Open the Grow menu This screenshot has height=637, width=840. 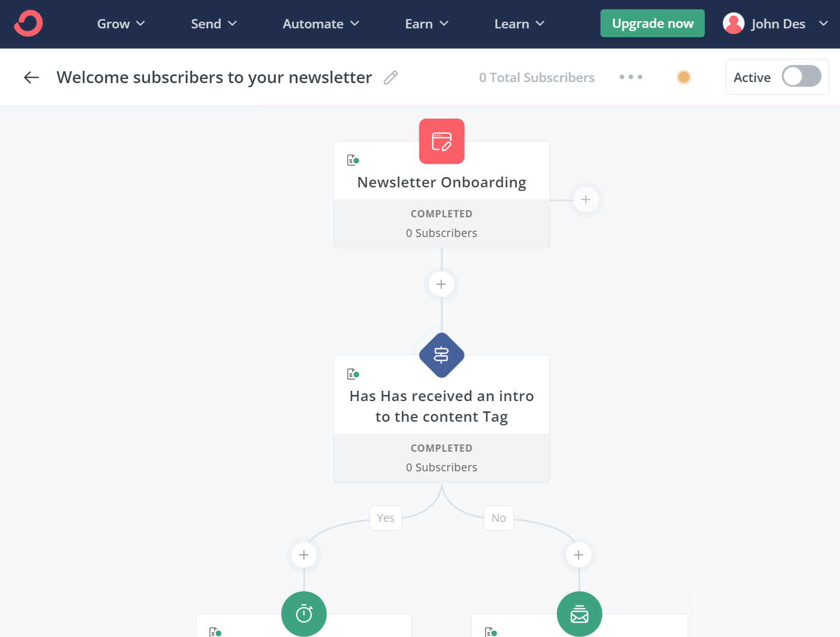[121, 24]
